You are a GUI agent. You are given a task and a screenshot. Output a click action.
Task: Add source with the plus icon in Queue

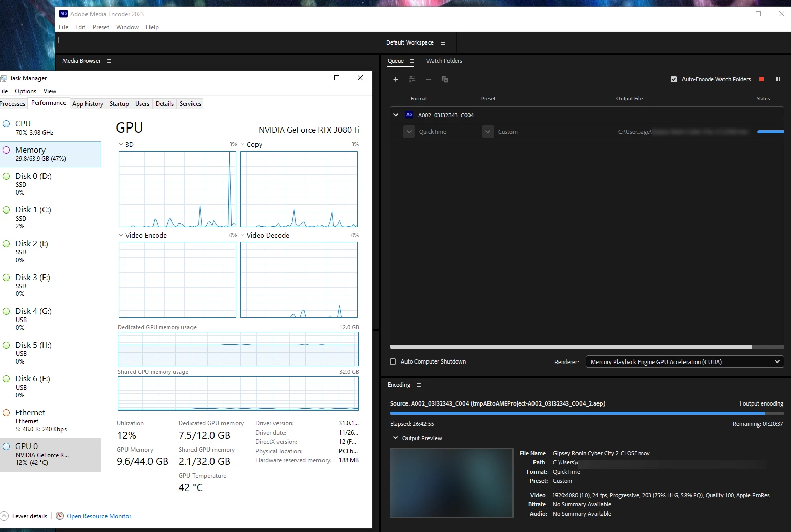(x=395, y=79)
